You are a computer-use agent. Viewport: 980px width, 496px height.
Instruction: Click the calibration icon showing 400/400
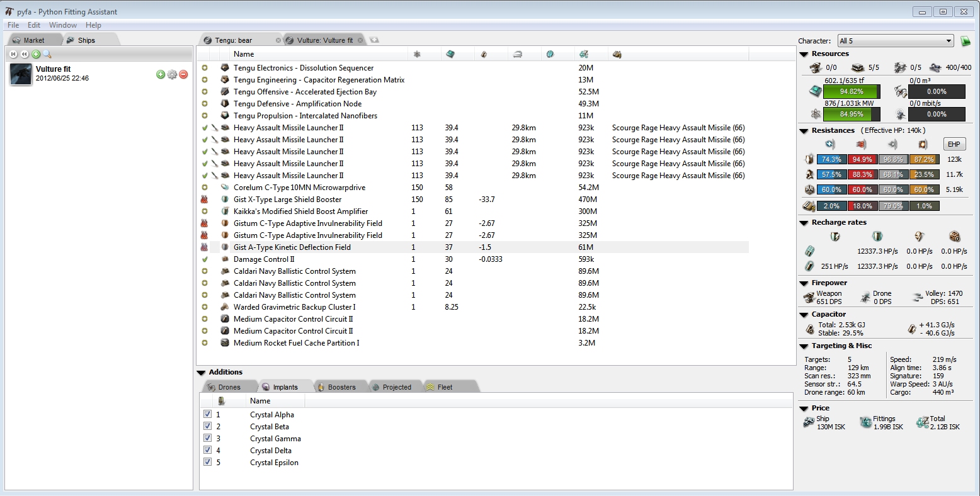click(935, 67)
